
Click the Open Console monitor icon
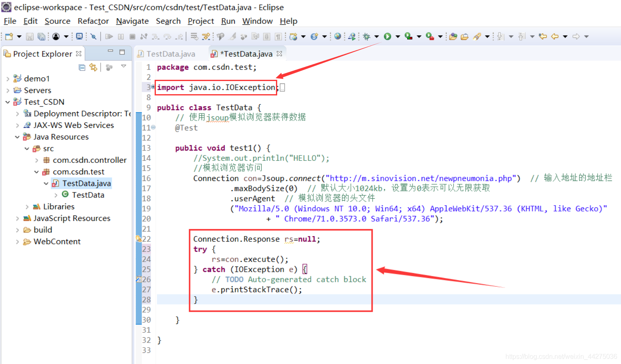(x=79, y=37)
